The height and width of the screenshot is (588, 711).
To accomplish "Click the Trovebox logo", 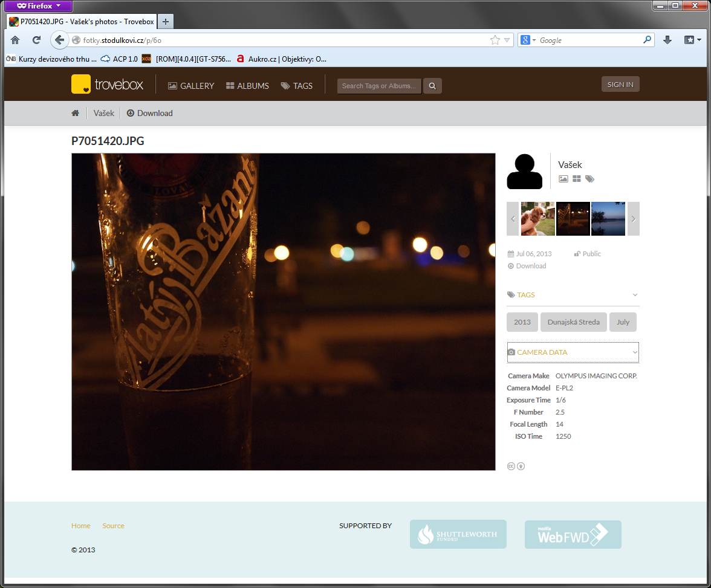I will [108, 85].
